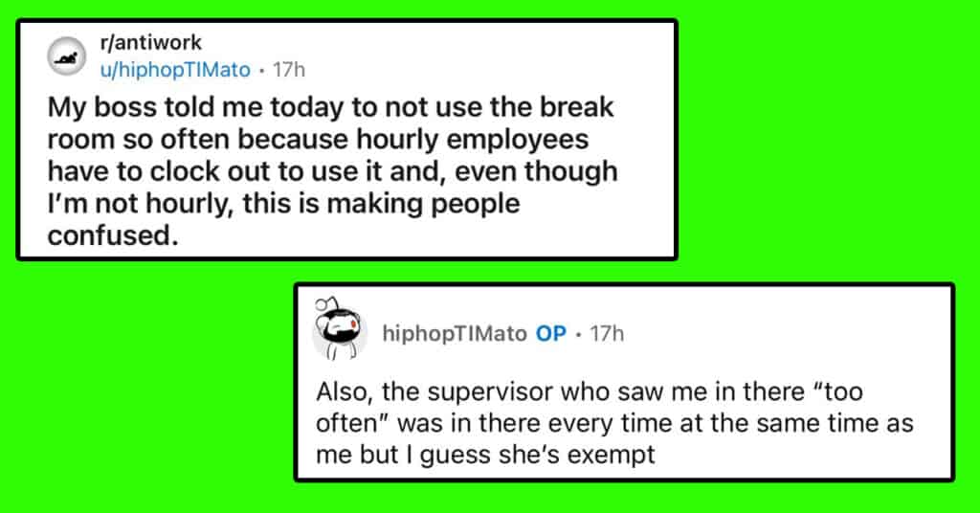This screenshot has width=980, height=513.
Task: Click the phrase 'hourly employees' in the post
Action: (x=473, y=140)
